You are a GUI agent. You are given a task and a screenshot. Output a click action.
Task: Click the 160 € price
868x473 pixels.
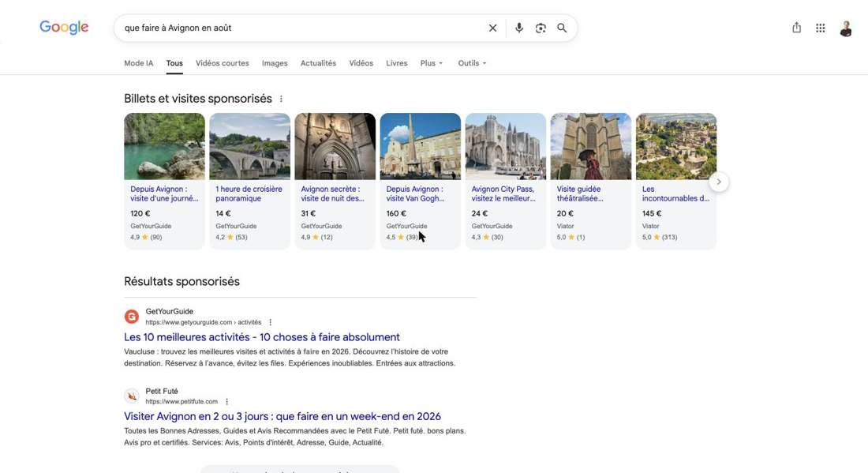pyautogui.click(x=396, y=213)
